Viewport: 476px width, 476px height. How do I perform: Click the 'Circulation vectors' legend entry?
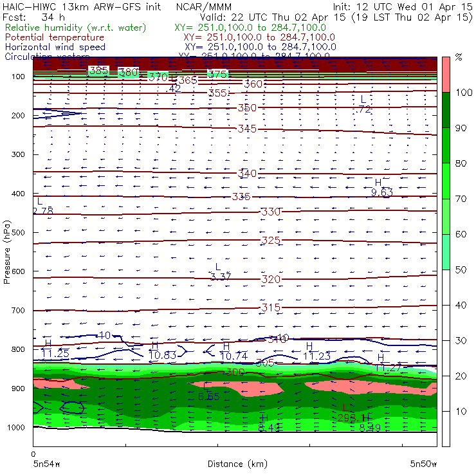click(x=47, y=57)
